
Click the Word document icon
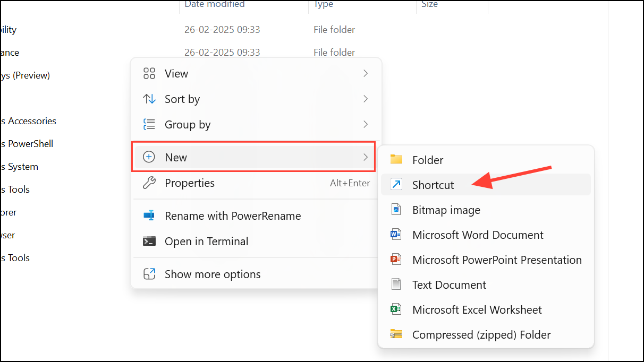[x=396, y=235]
